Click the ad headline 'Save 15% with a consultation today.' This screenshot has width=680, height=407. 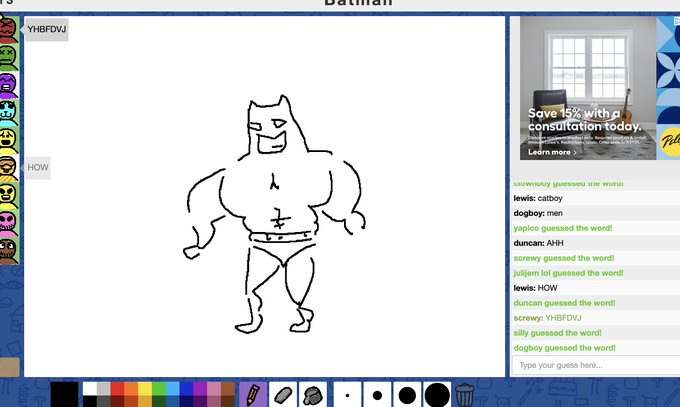(x=584, y=120)
